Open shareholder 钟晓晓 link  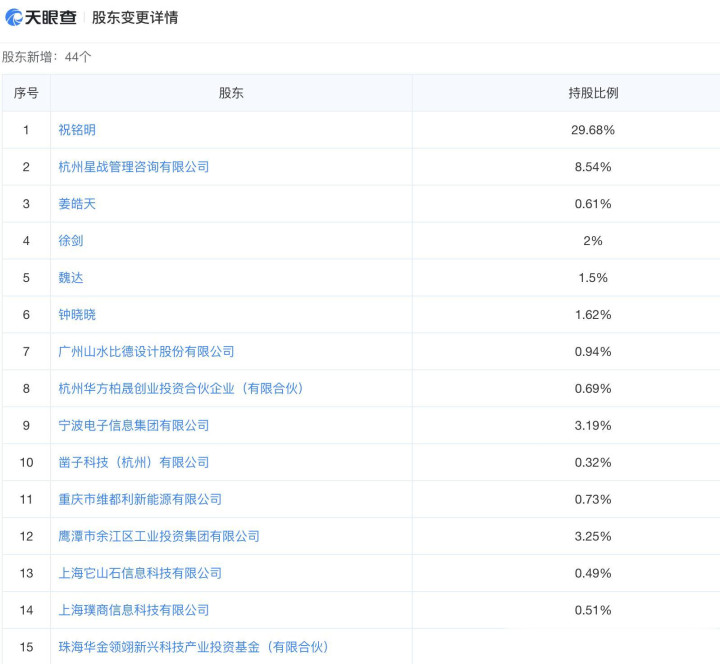click(77, 315)
